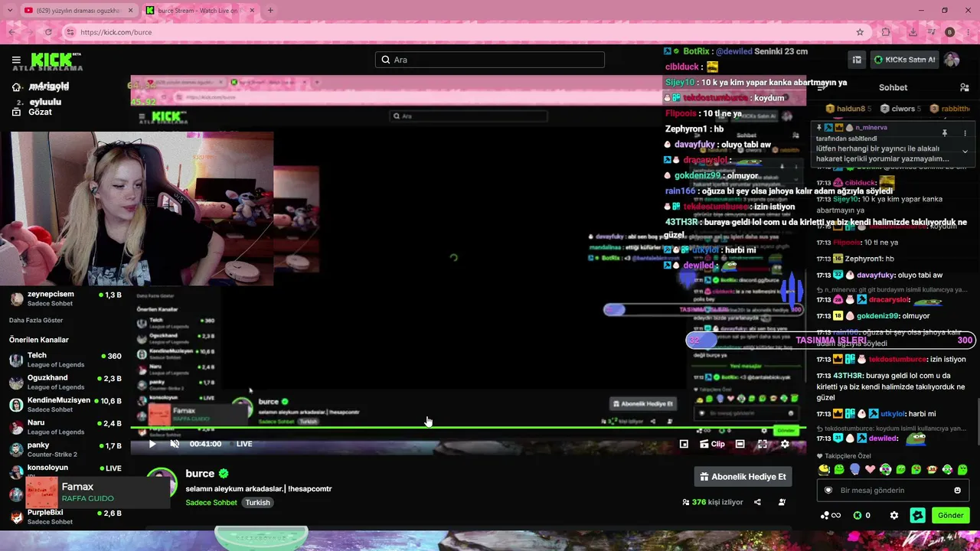Open chat settings gear
The height and width of the screenshot is (551, 980).
click(x=893, y=516)
